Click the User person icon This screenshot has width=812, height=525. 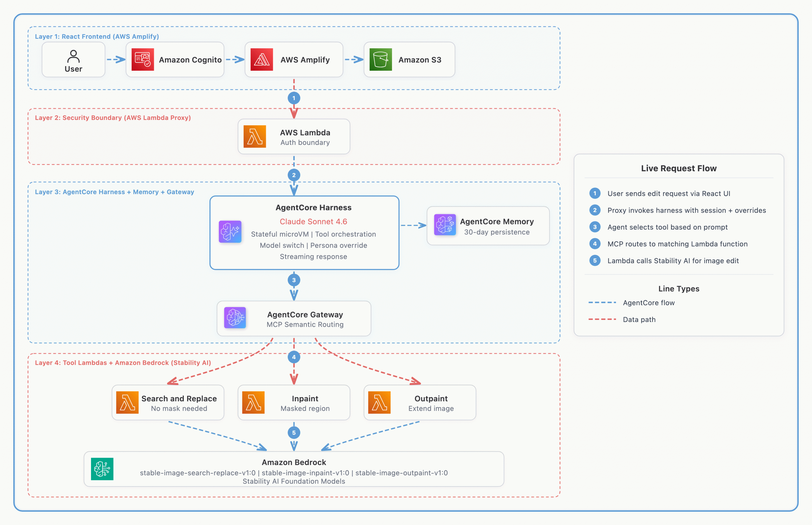[73, 56]
